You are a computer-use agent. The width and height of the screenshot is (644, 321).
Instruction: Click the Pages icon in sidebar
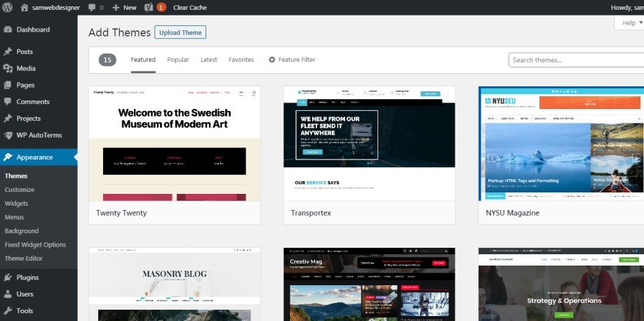coord(8,85)
